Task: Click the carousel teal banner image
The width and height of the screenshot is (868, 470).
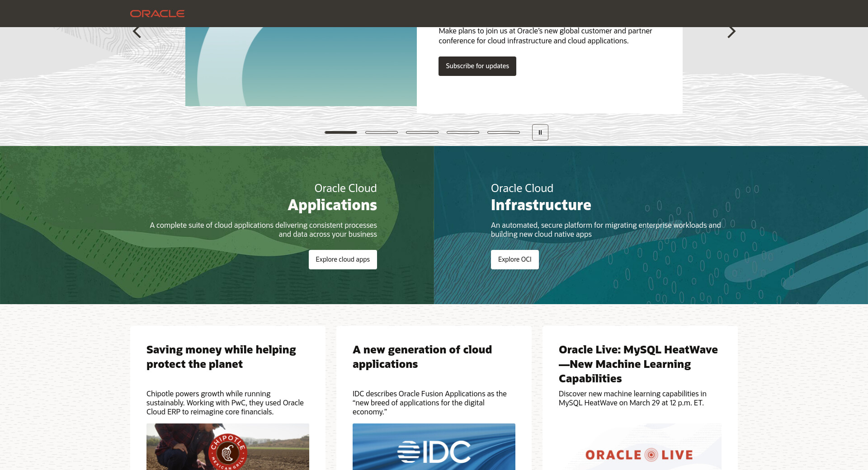Action: (301, 67)
